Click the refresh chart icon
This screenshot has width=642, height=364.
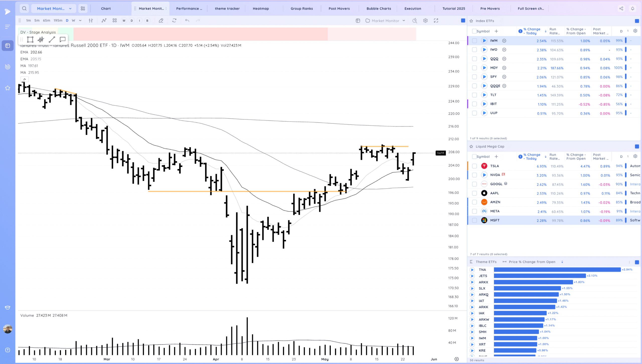(174, 21)
